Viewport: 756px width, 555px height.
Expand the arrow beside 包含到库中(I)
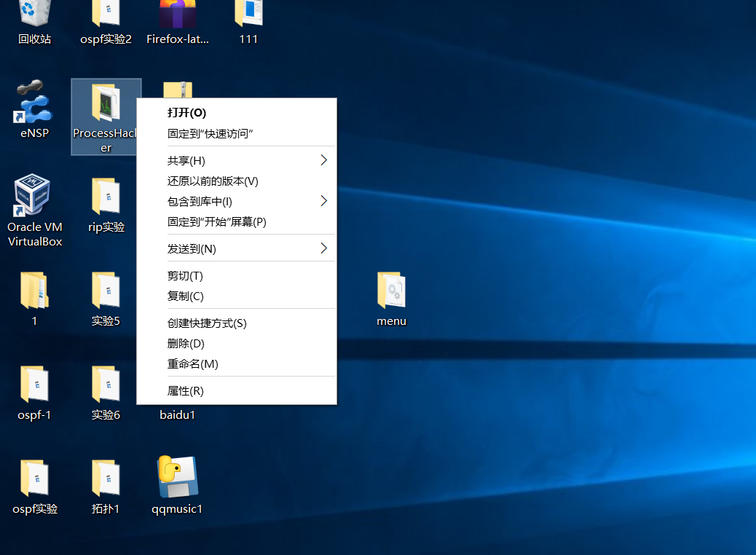(x=324, y=201)
